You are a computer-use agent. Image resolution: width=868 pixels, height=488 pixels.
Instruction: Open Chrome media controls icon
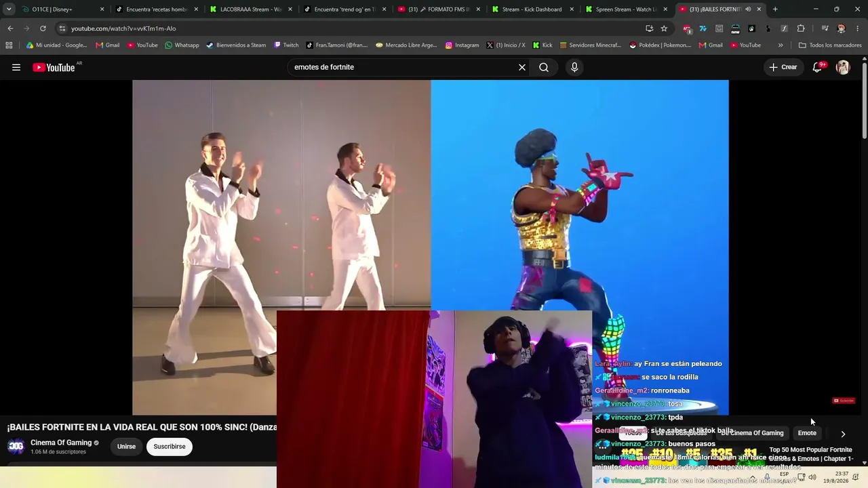click(x=825, y=28)
